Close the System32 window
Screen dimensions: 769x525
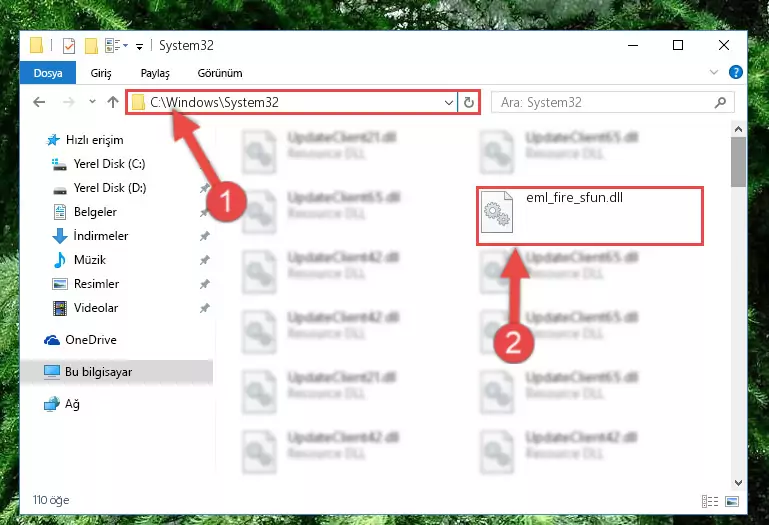coord(723,45)
